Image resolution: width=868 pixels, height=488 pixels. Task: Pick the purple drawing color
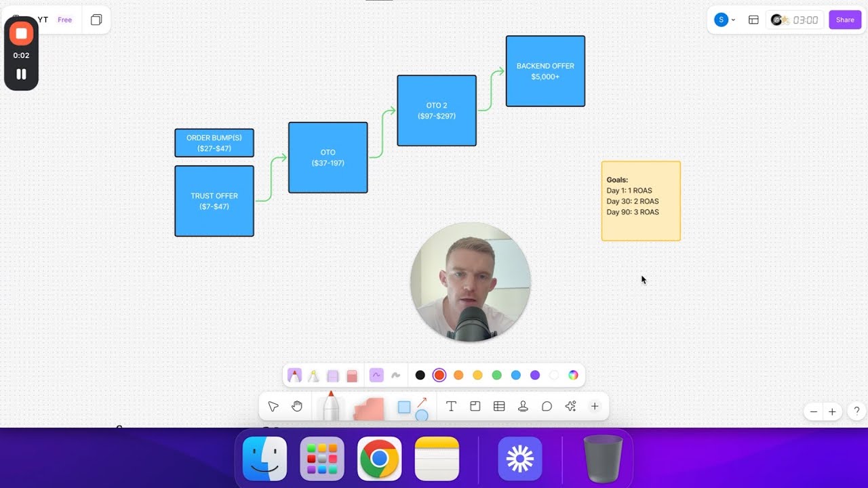pyautogui.click(x=535, y=375)
